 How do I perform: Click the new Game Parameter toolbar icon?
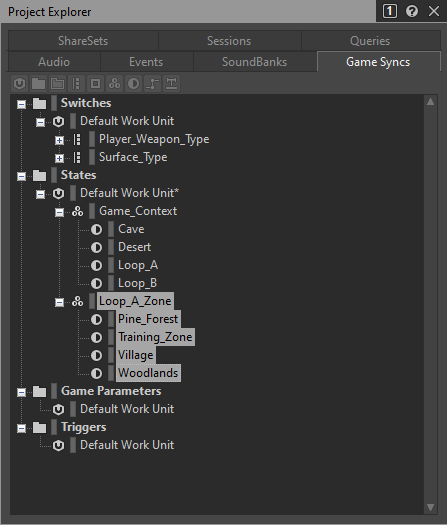(x=153, y=83)
